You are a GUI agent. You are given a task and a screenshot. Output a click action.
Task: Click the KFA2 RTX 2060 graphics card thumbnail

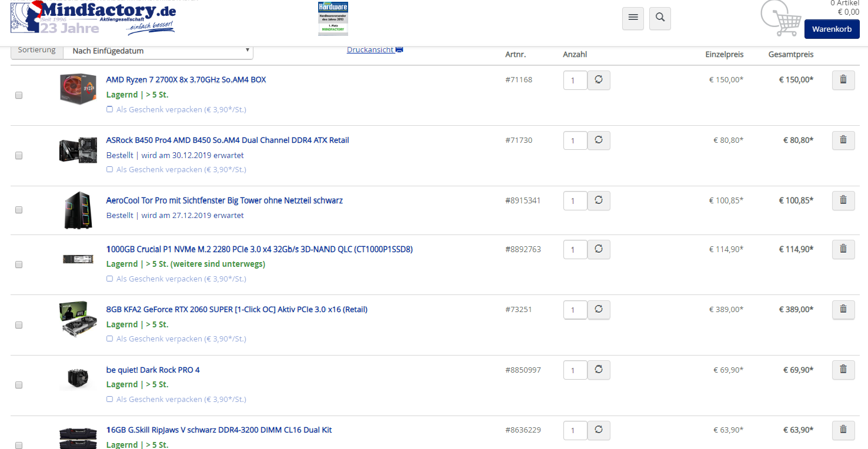click(78, 319)
